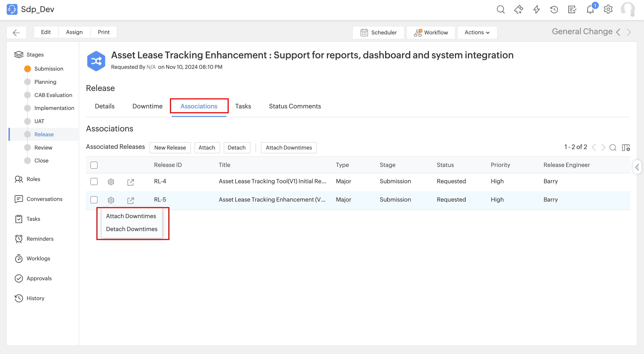Go to next change with right chevron
Image resolution: width=644 pixels, height=354 pixels.
pos(629,32)
